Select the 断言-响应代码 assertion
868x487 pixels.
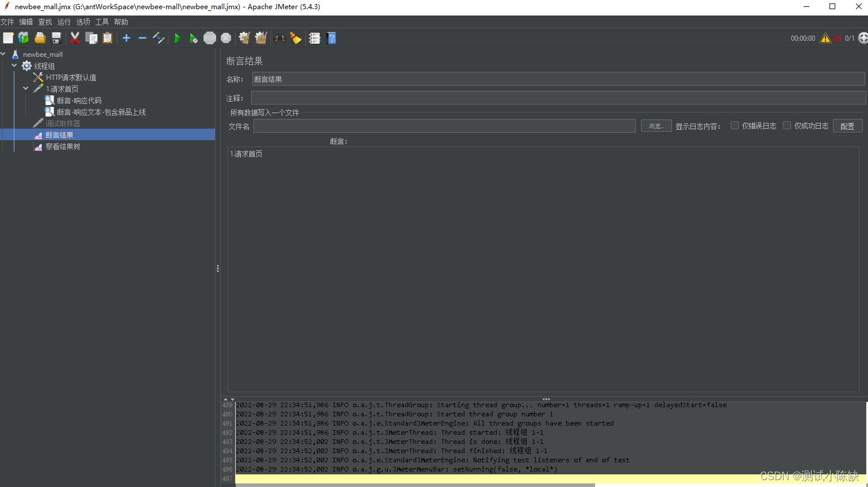point(79,101)
